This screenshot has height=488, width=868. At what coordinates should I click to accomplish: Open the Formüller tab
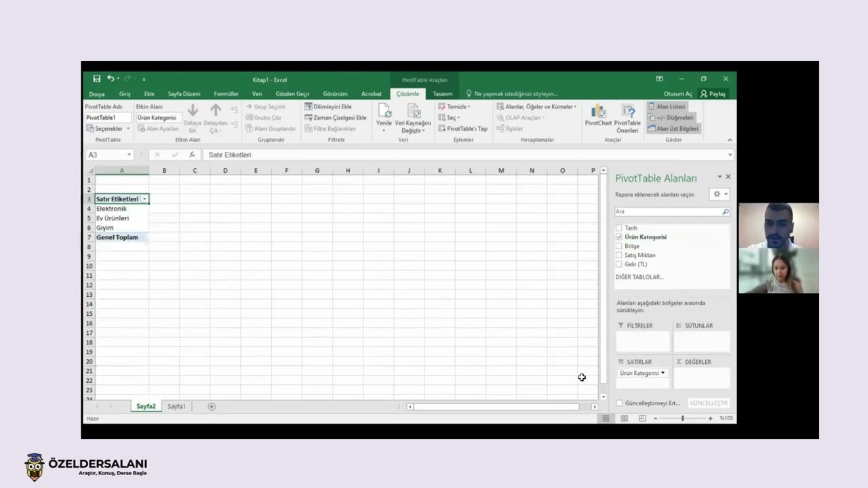tap(226, 94)
